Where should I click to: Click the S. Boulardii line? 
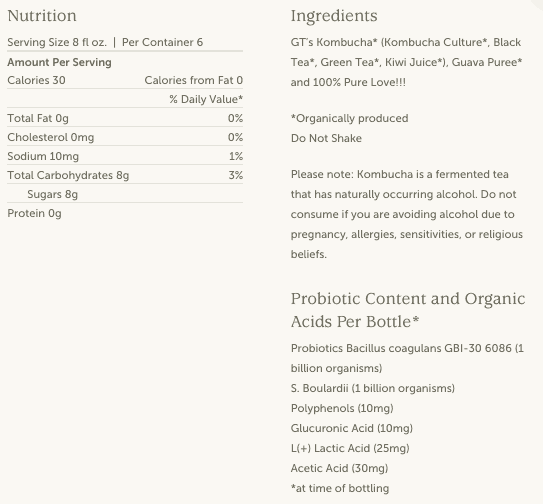coord(373,388)
